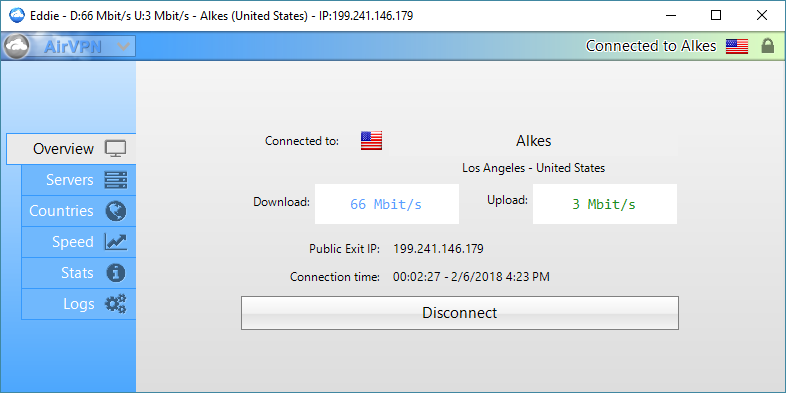Open the AirVPN main menu button
The image size is (786, 393).
[69, 47]
